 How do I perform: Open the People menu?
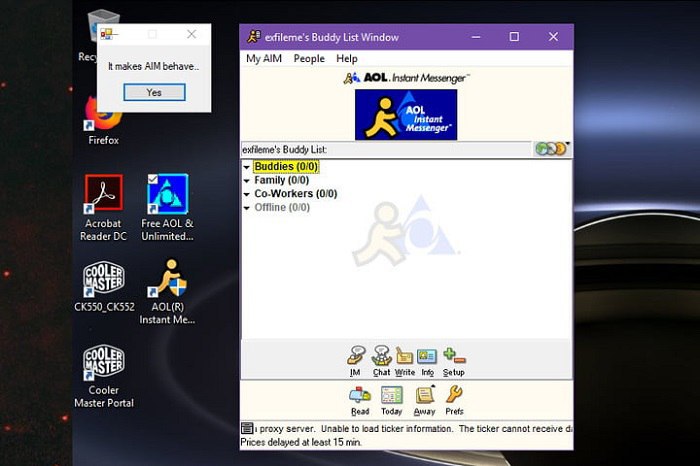[309, 58]
